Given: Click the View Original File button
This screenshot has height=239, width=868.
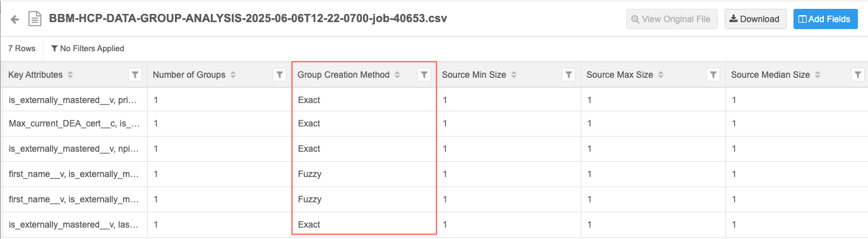Looking at the screenshot, I should point(672,19).
